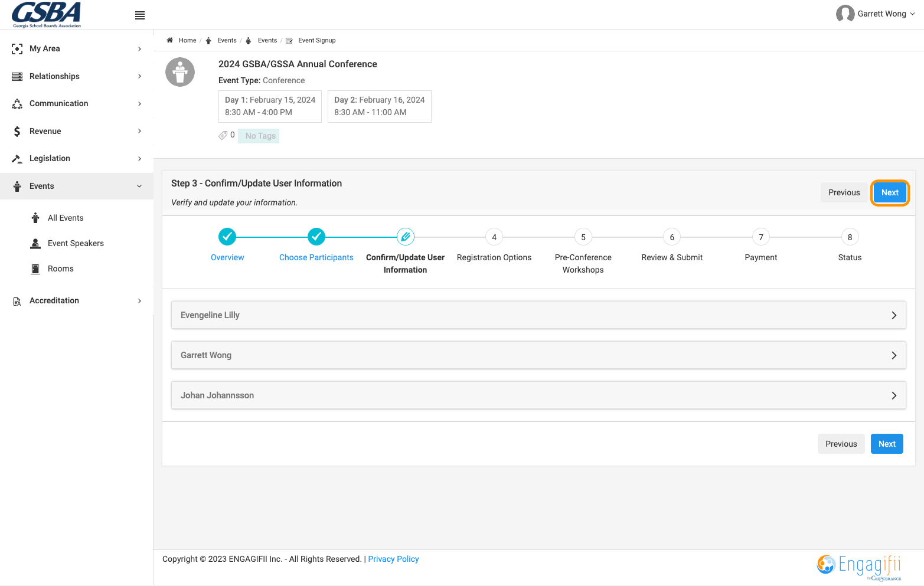
Task: Click the Rooms icon
Action: tap(35, 269)
